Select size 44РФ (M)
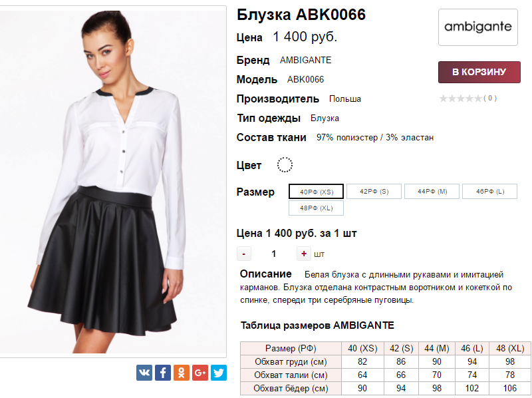Screen dimensions: 532x398 click(x=432, y=192)
